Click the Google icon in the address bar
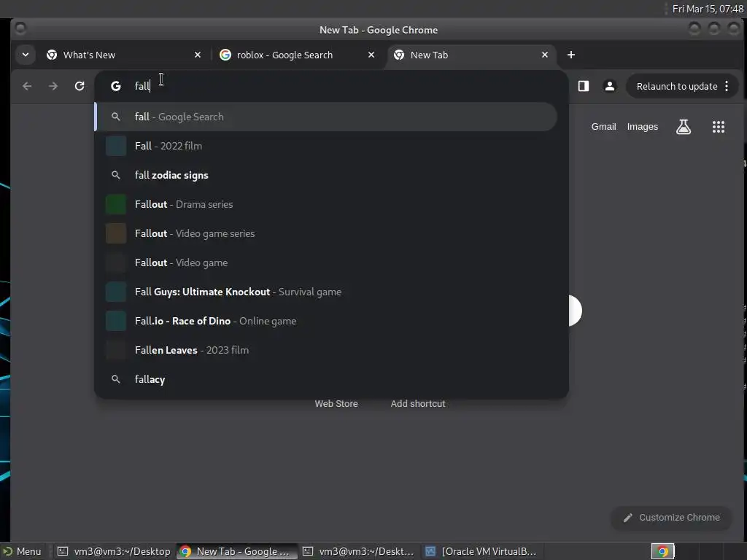Image resolution: width=747 pixels, height=560 pixels. point(116,86)
